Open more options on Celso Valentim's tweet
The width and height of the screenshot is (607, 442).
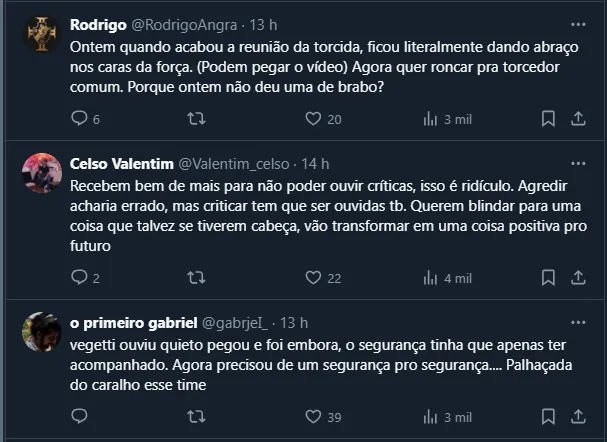[578, 163]
